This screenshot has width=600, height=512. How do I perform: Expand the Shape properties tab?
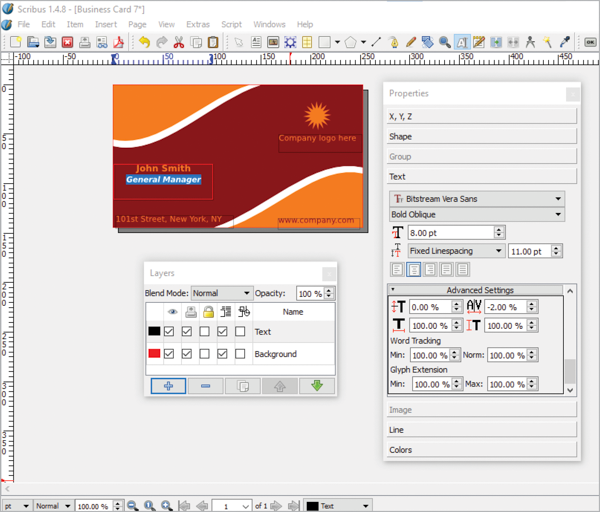click(481, 136)
